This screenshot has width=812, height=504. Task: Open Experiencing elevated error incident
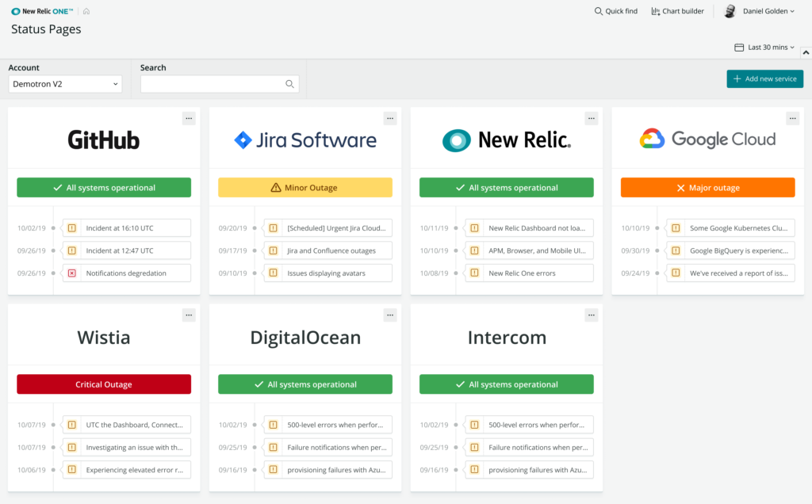point(126,470)
